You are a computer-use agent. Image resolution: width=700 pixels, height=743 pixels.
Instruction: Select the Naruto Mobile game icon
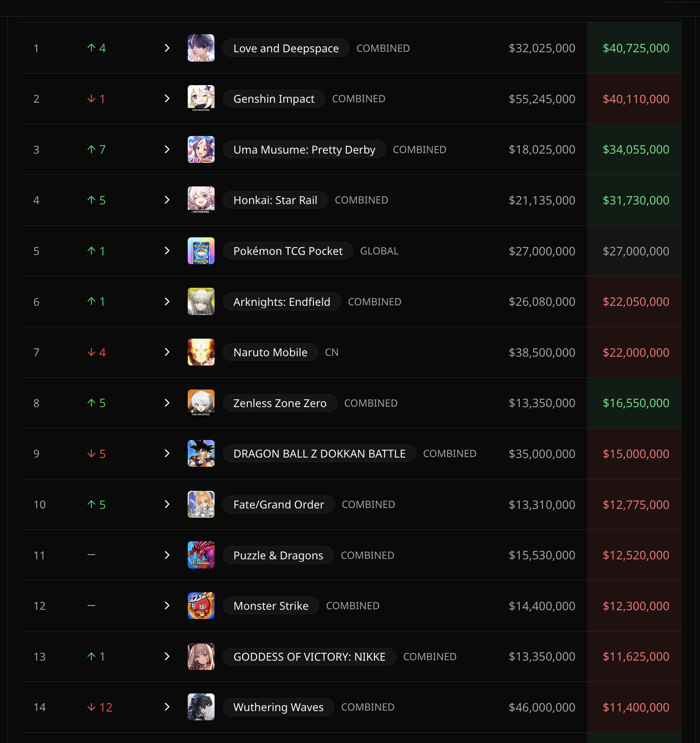point(201,352)
